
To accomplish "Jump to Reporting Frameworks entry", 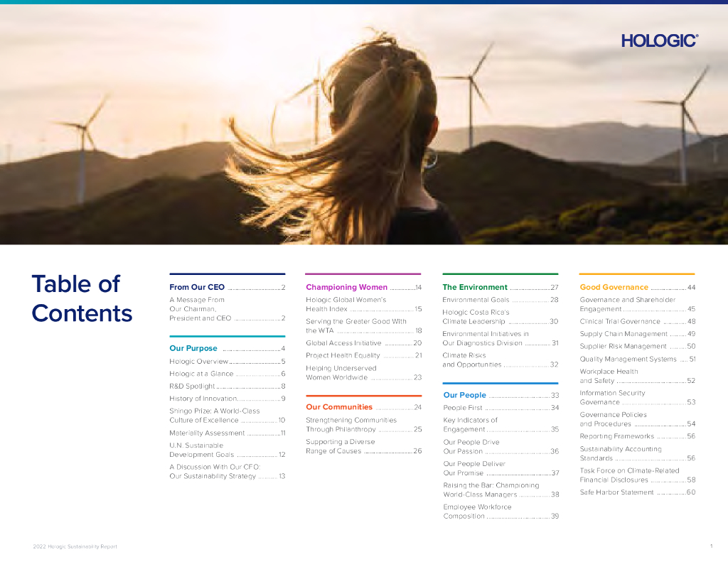I will [638, 436].
